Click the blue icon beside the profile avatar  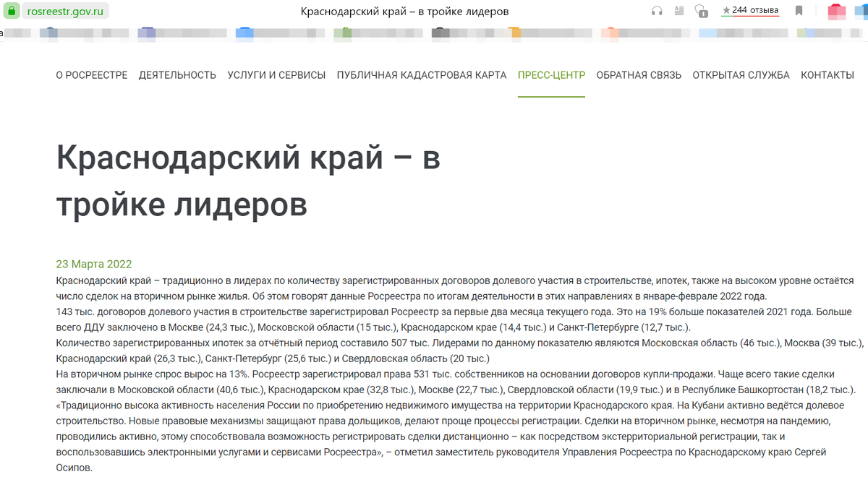[x=861, y=11]
